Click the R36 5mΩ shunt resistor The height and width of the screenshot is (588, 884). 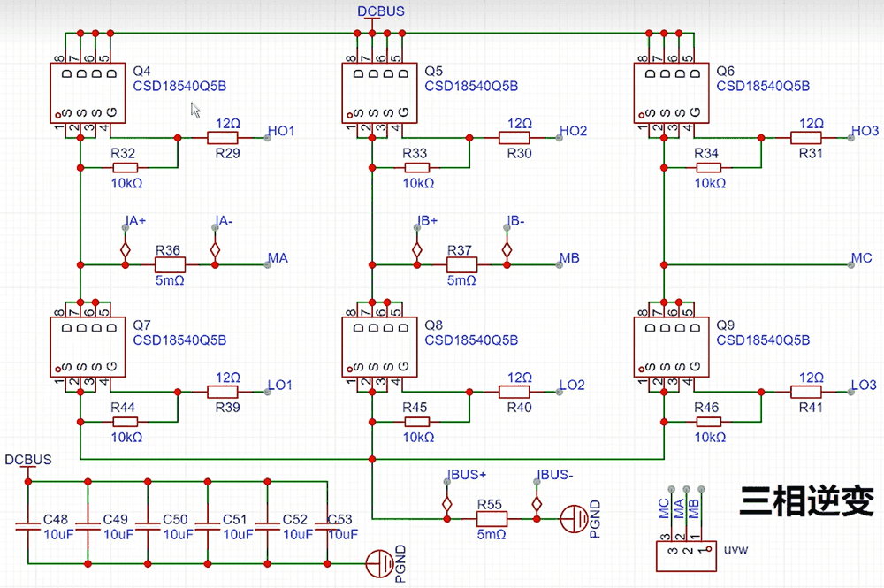(x=169, y=264)
